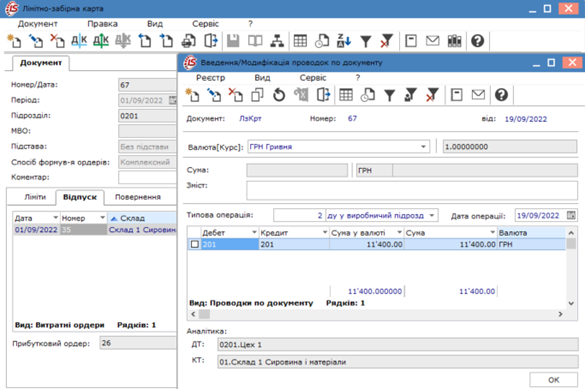This screenshot has width=585, height=389.
Task: Click the green ДК post document icon
Action: click(101, 41)
